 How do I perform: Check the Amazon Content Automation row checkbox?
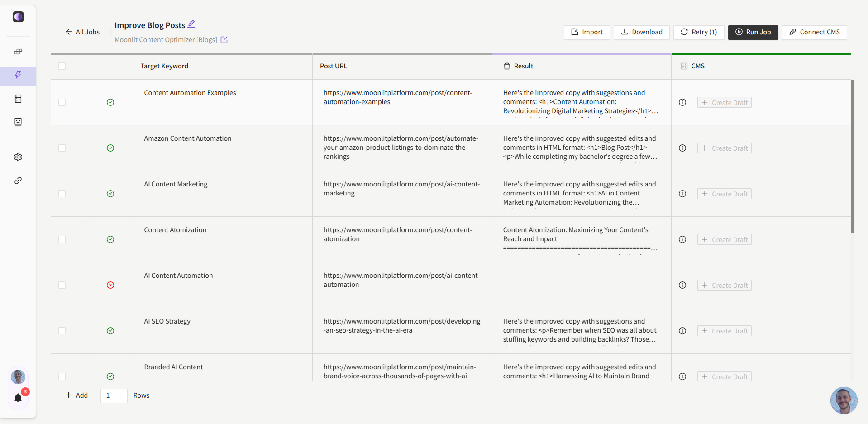coord(62,148)
